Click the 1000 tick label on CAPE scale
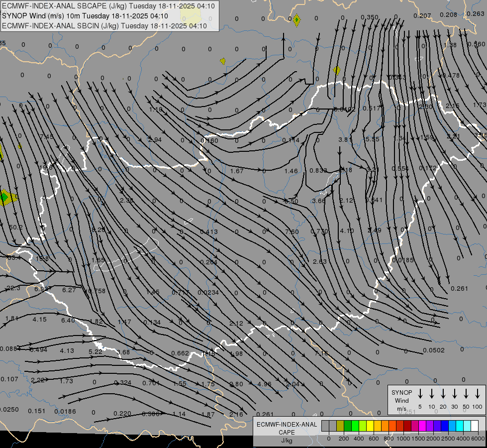 tap(403, 439)
